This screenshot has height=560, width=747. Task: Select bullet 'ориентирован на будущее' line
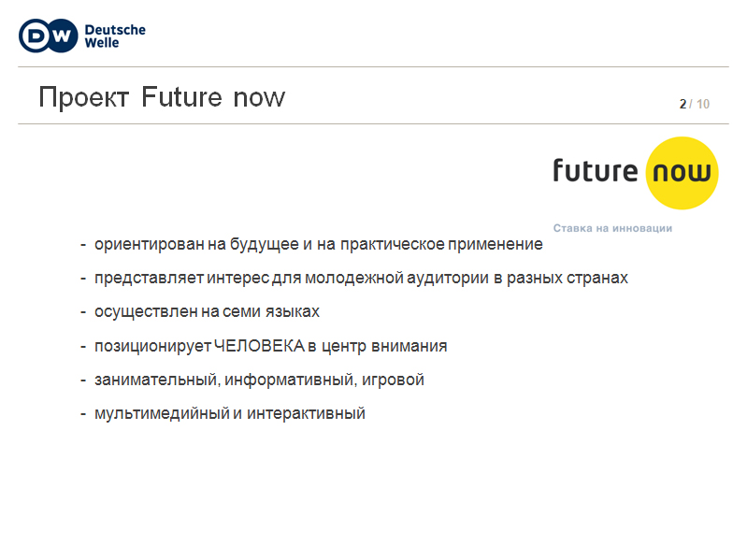point(318,244)
